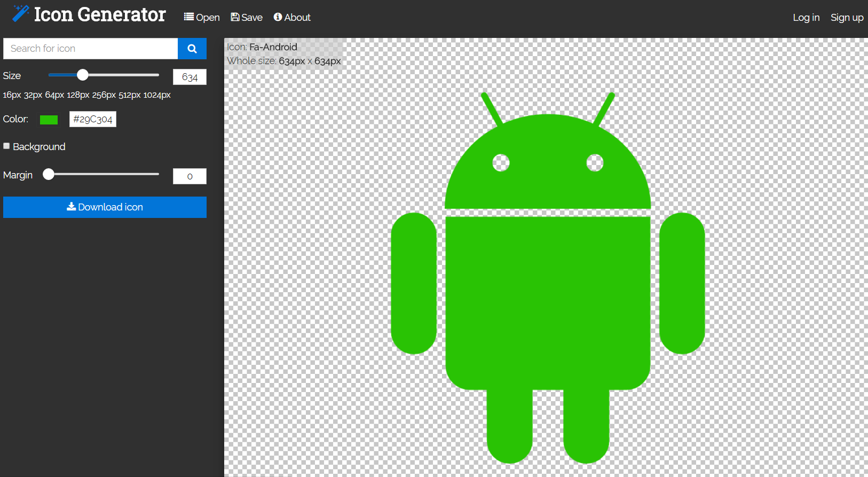Open the green color swatch picker
868x477 pixels.
(x=49, y=120)
